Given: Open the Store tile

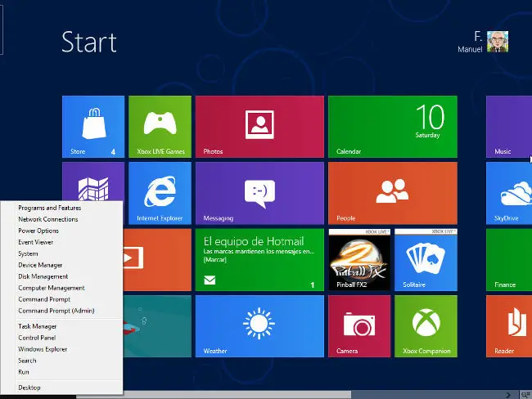Looking at the screenshot, I should pyautogui.click(x=93, y=127).
